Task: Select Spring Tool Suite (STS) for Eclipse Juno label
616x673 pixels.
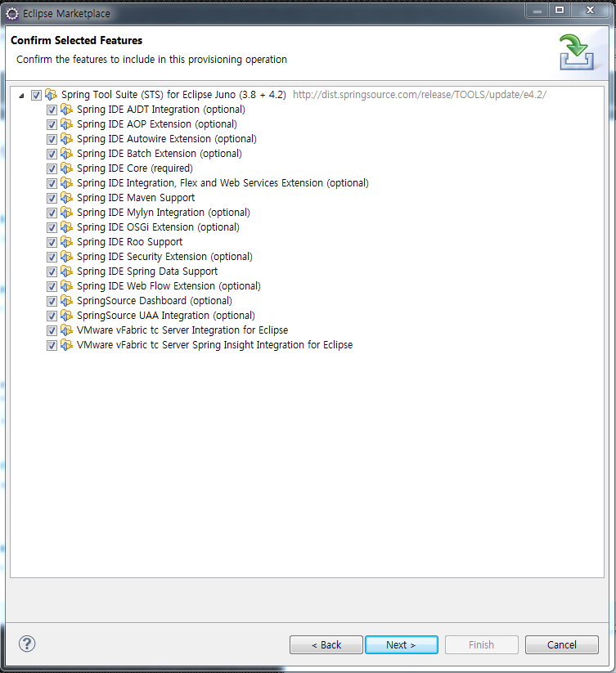Action: [173, 94]
